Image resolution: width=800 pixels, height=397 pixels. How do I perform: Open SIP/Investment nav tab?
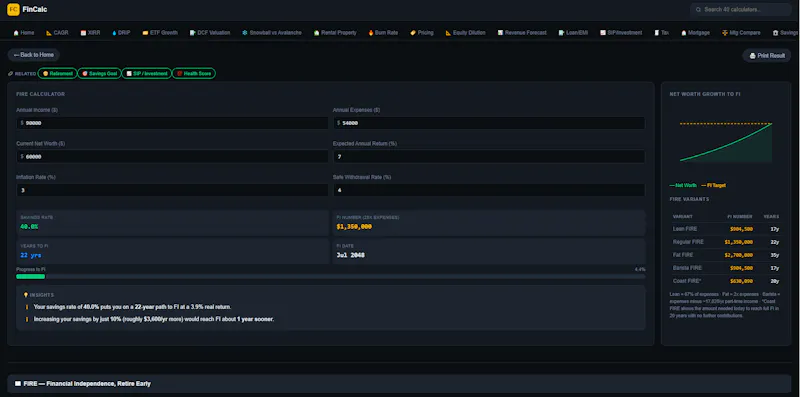point(620,33)
